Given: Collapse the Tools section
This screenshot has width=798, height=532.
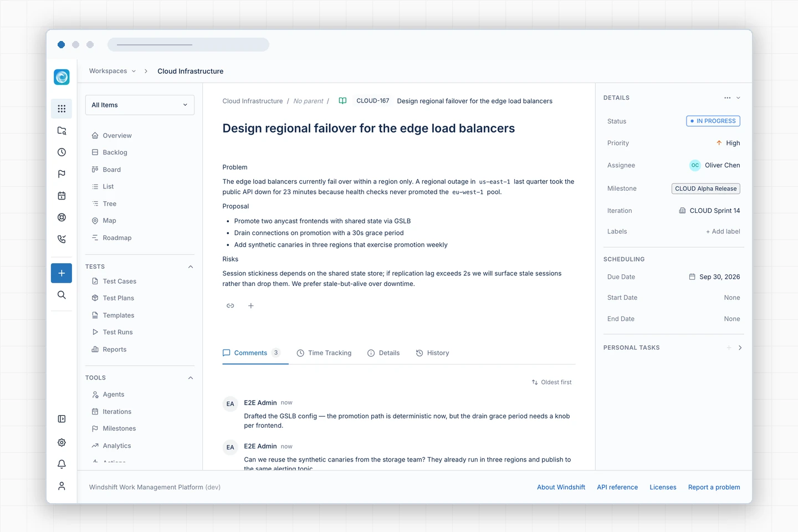Looking at the screenshot, I should click(x=191, y=378).
